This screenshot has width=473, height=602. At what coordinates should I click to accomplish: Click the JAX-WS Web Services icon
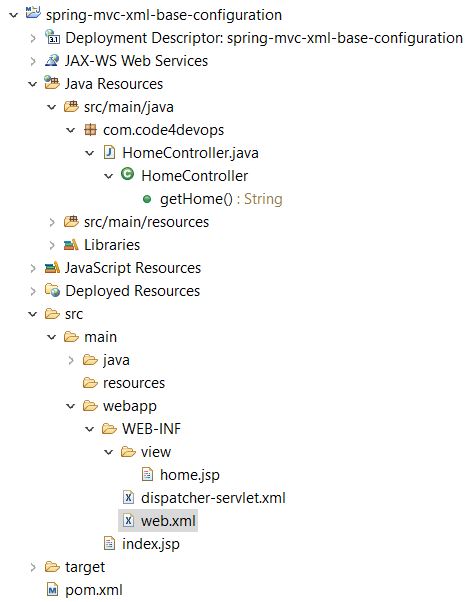click(x=52, y=60)
